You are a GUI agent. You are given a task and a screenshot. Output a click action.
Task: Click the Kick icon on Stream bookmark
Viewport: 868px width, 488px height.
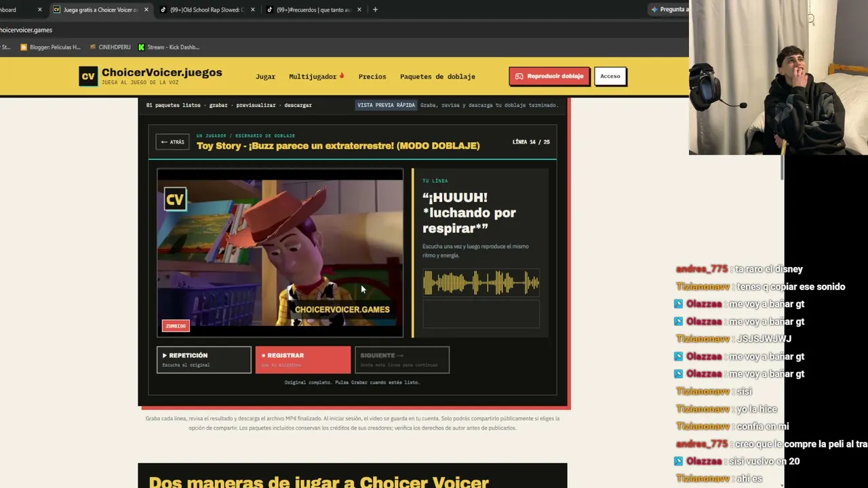[141, 47]
